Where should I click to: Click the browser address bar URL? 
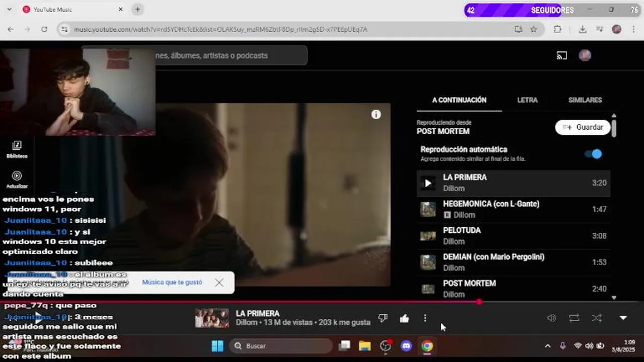click(x=220, y=30)
